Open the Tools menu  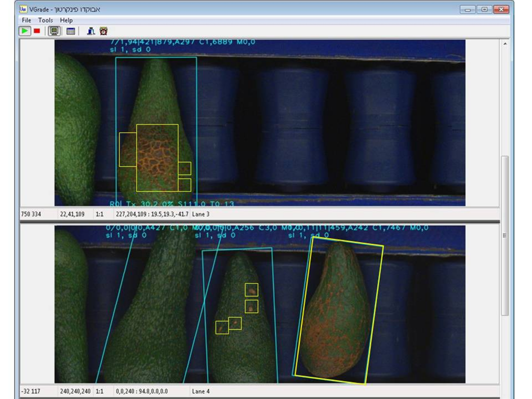click(x=46, y=20)
